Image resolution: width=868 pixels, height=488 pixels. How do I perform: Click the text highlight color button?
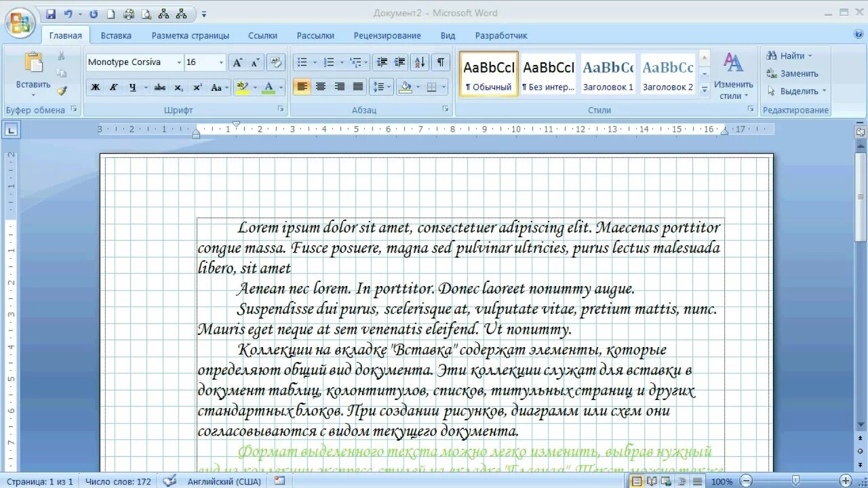click(242, 87)
